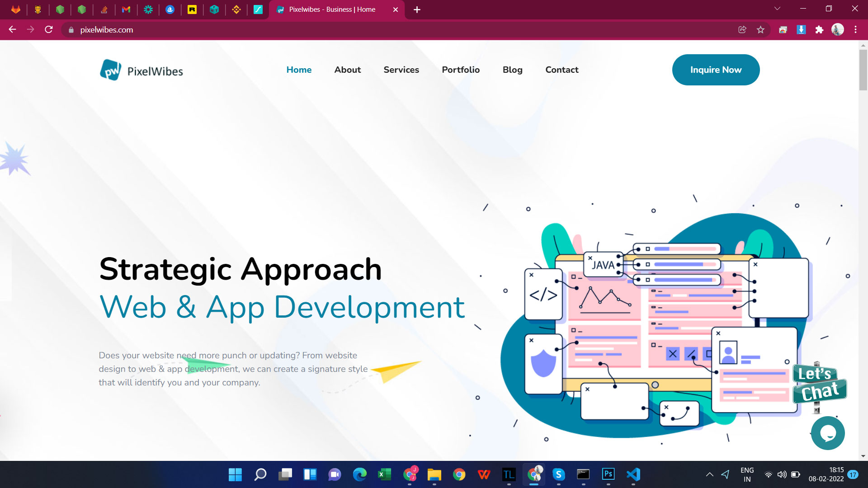Click the blue download extension icon

pos(801,30)
